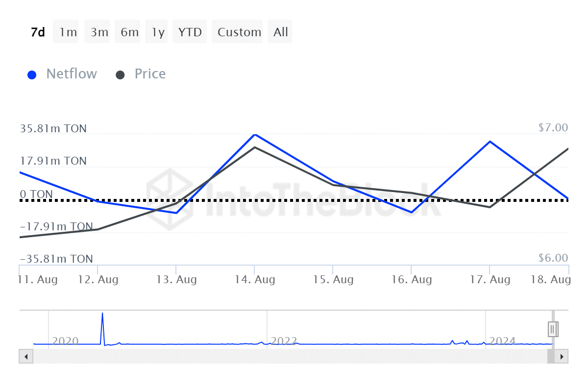This screenshot has width=588, height=392.
Task: Select the 6m range button
Action: 129,32
